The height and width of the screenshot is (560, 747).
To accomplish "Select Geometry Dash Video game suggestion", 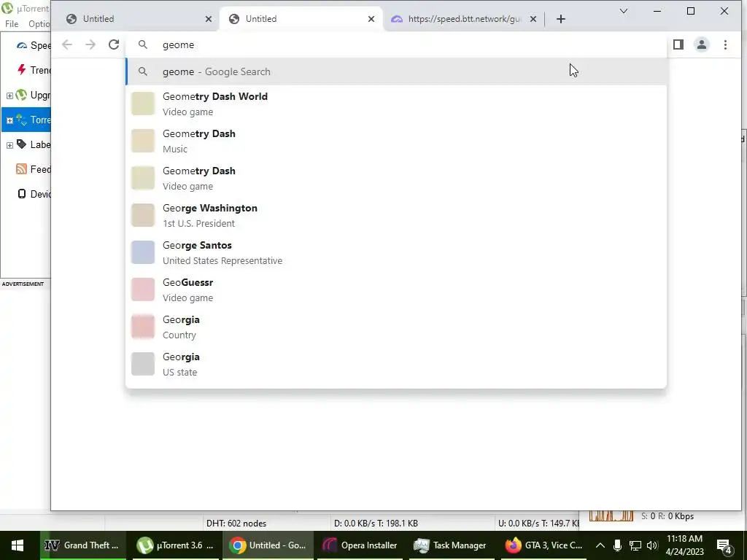I will (x=396, y=178).
